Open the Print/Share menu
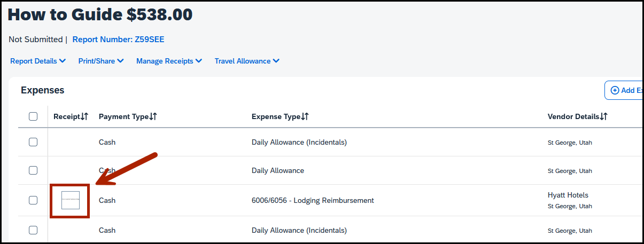Viewport: 644px width, 244px height. pos(101,61)
